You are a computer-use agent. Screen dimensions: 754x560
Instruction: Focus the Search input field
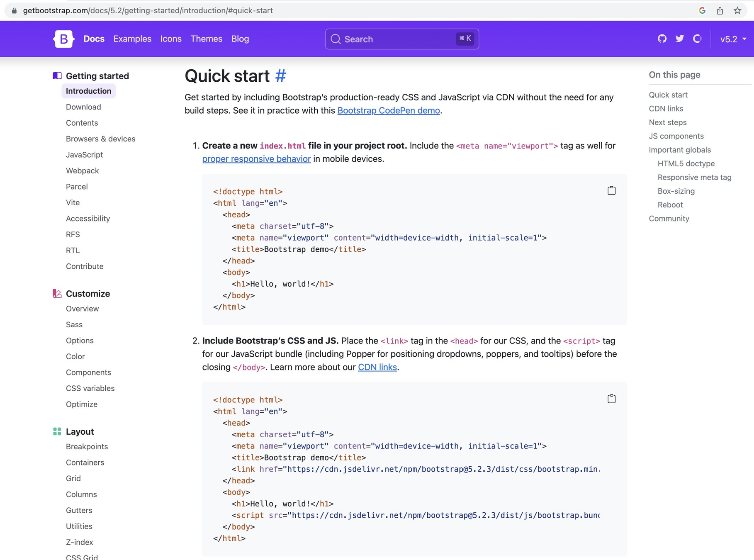402,39
